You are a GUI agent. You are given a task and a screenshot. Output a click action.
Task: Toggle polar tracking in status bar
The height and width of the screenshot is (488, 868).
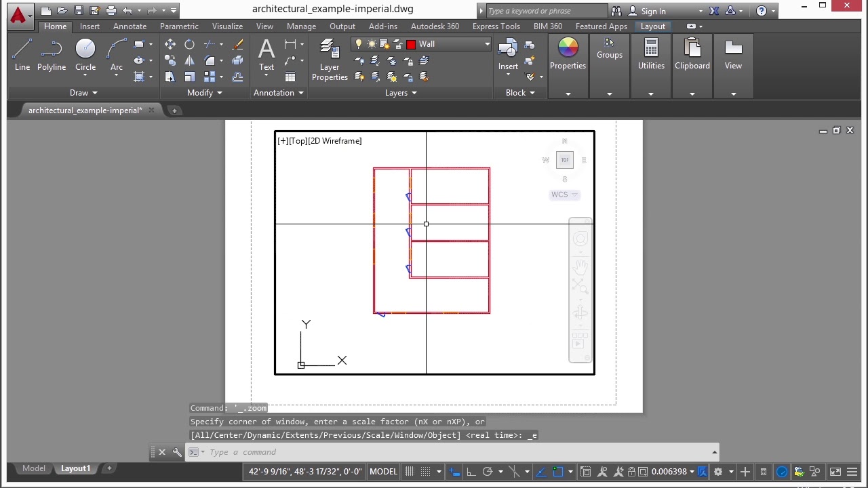coord(487,472)
